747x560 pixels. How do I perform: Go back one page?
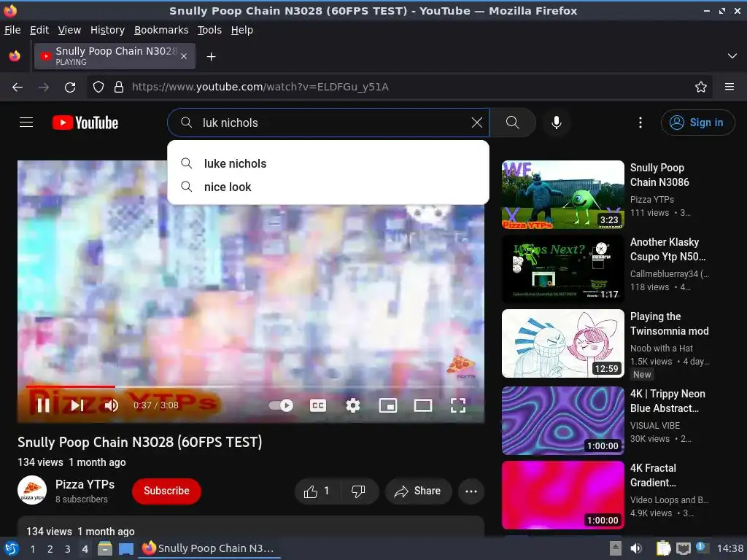point(18,87)
